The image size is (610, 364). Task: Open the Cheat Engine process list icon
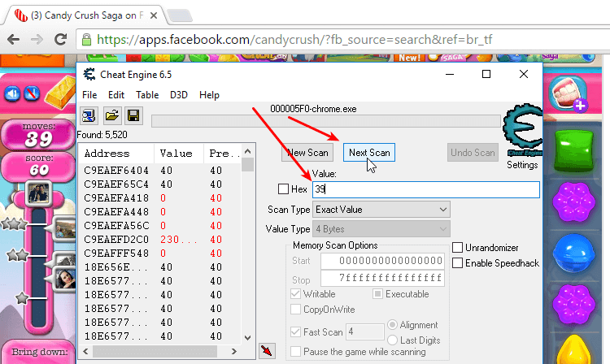(x=89, y=115)
